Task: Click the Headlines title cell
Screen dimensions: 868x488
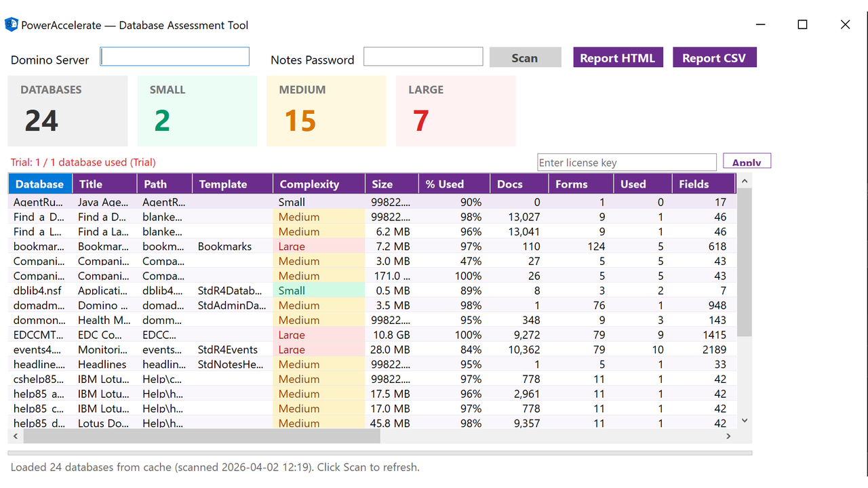Action: pyautogui.click(x=104, y=364)
